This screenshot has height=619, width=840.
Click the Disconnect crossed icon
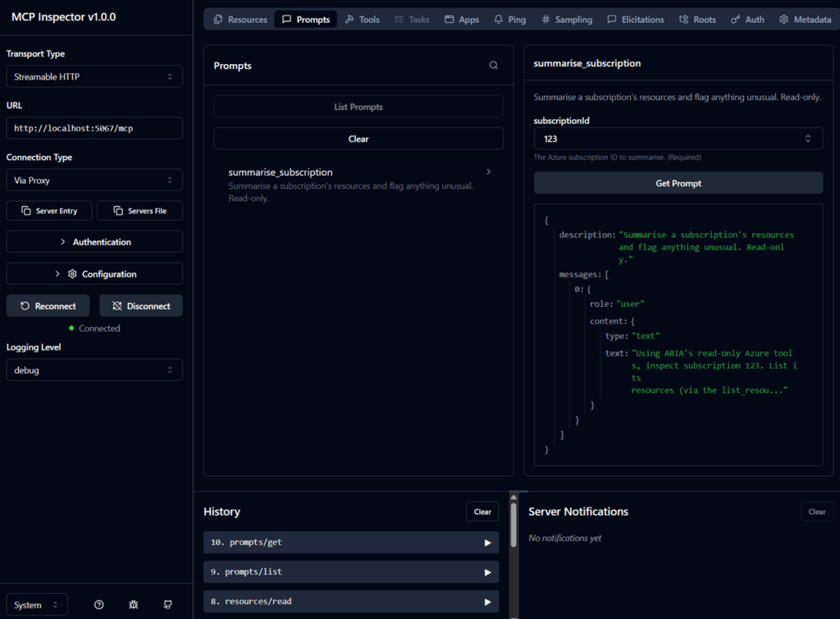[x=116, y=306]
